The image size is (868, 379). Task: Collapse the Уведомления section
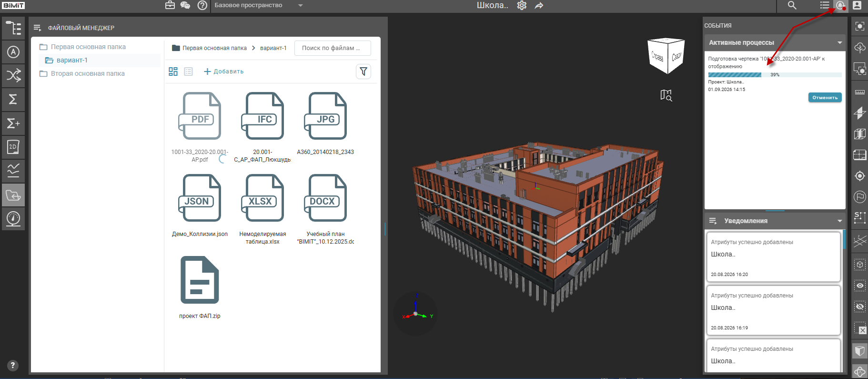tap(839, 221)
